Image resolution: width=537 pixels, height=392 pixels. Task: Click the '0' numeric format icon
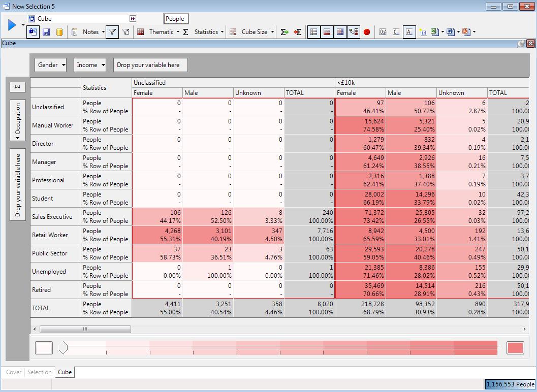pos(396,32)
